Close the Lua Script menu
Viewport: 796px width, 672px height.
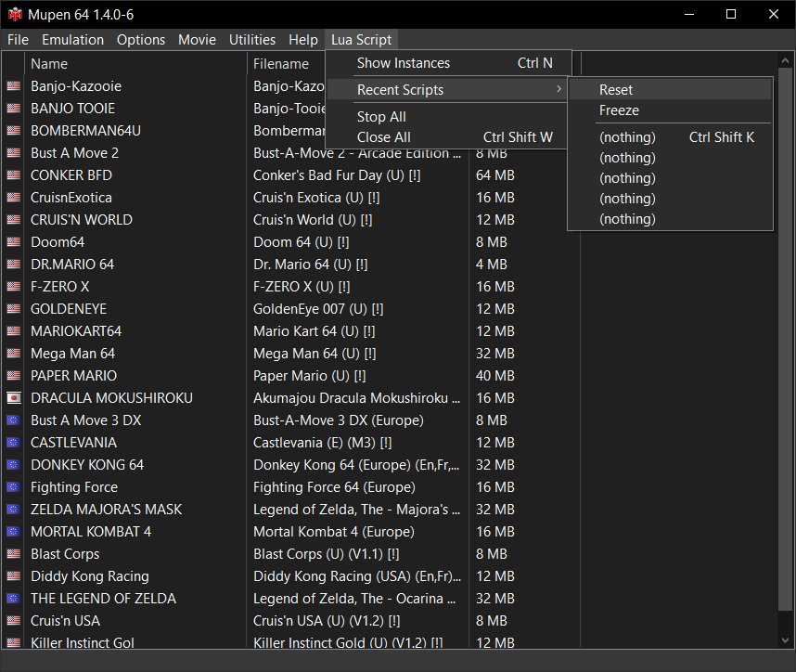pyautogui.click(x=362, y=40)
